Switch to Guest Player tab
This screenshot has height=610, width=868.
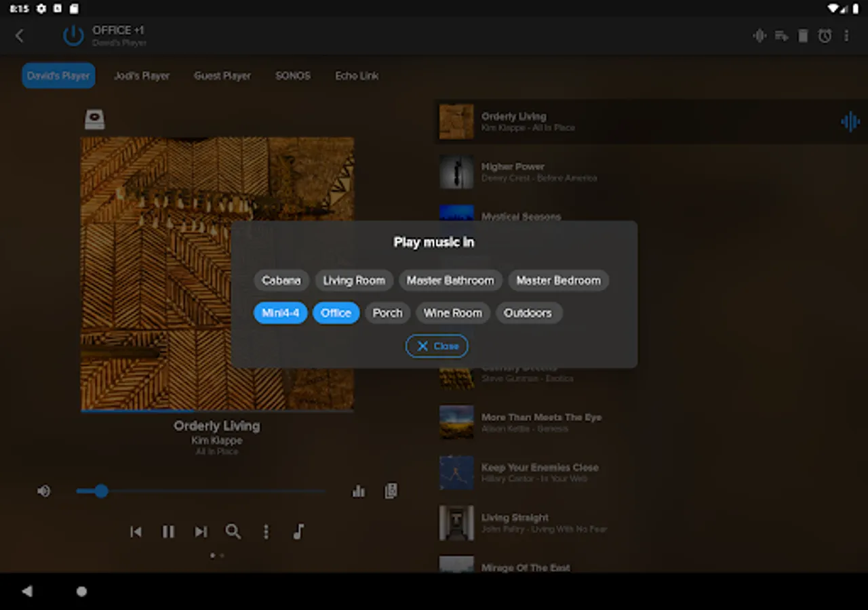tap(222, 76)
